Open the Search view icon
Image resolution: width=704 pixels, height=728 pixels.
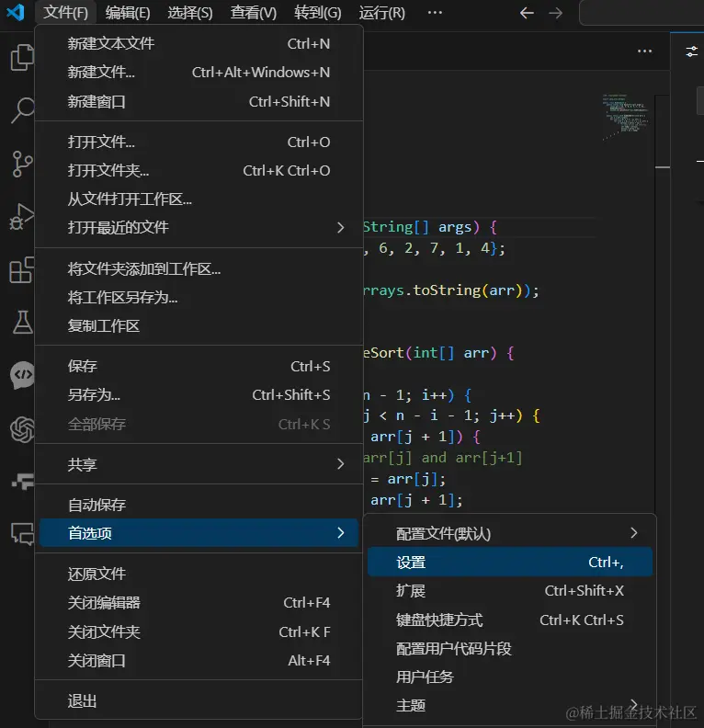point(22,110)
